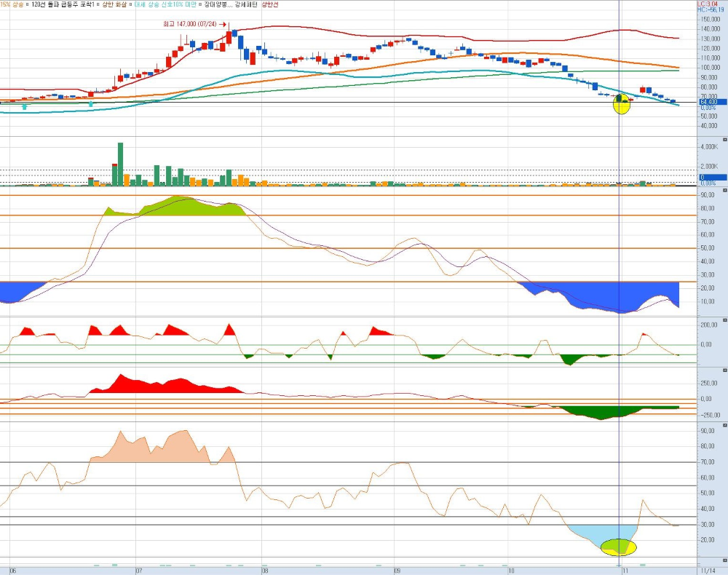
Task: Select the red '상한선' legend label
Action: [270, 4]
